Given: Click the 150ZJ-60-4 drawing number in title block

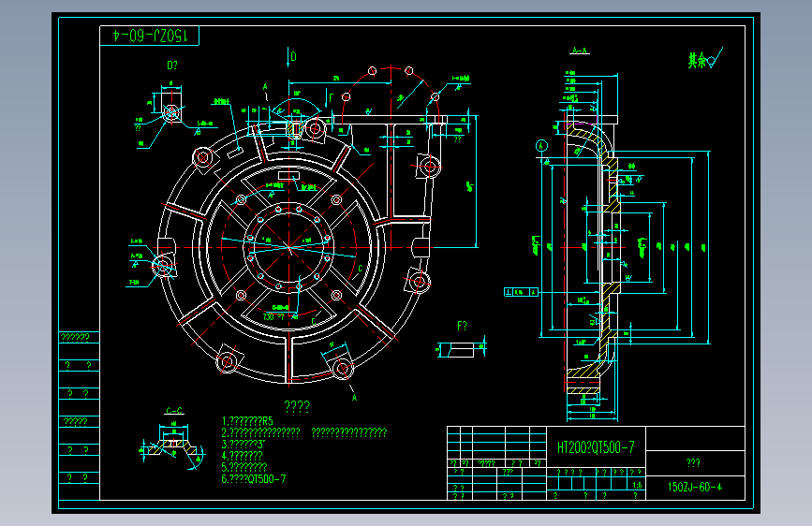Looking at the screenshot, I should click(694, 488).
